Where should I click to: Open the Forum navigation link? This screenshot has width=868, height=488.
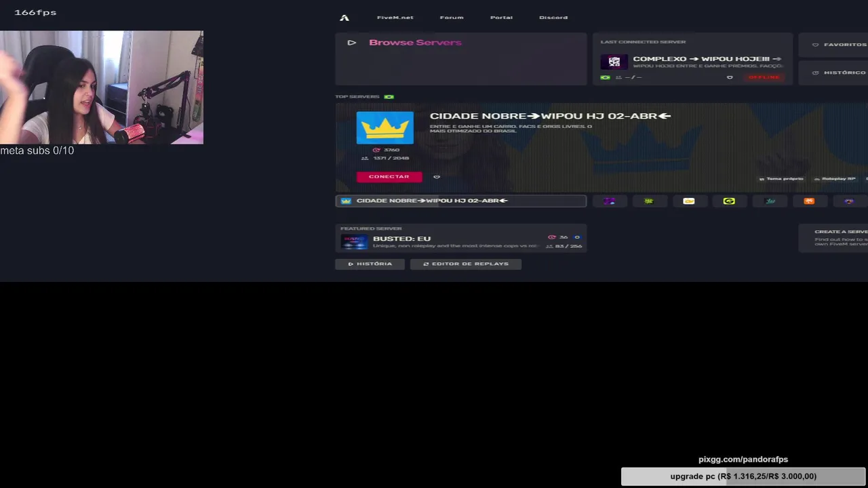(x=452, y=18)
